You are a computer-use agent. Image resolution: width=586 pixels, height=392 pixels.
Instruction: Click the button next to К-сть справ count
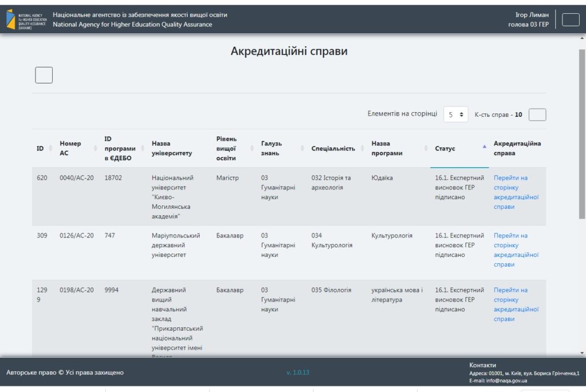[x=537, y=114]
